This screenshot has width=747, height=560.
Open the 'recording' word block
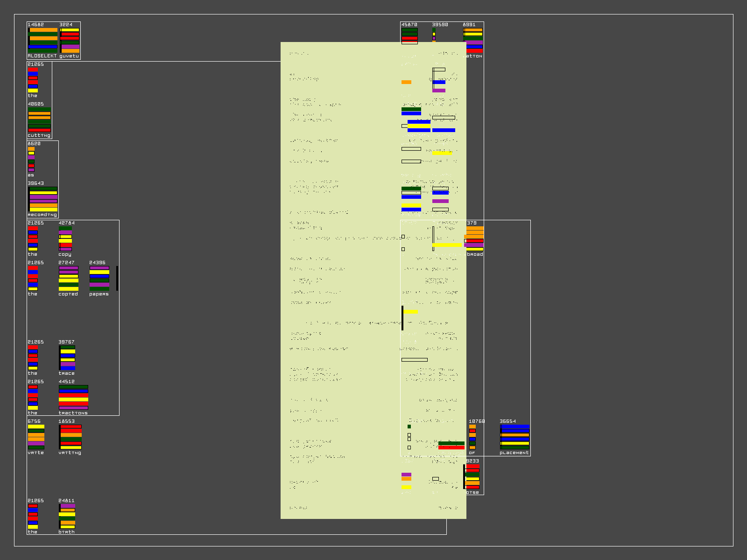click(43, 199)
